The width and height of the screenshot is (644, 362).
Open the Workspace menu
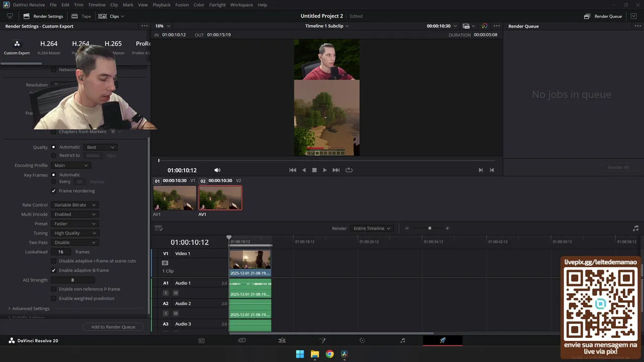(242, 5)
